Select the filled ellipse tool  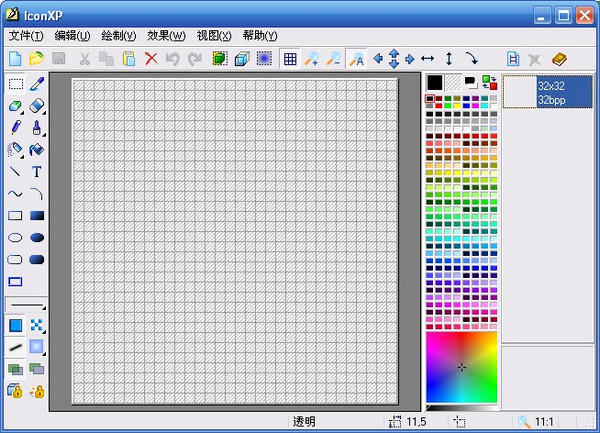pos(37,238)
